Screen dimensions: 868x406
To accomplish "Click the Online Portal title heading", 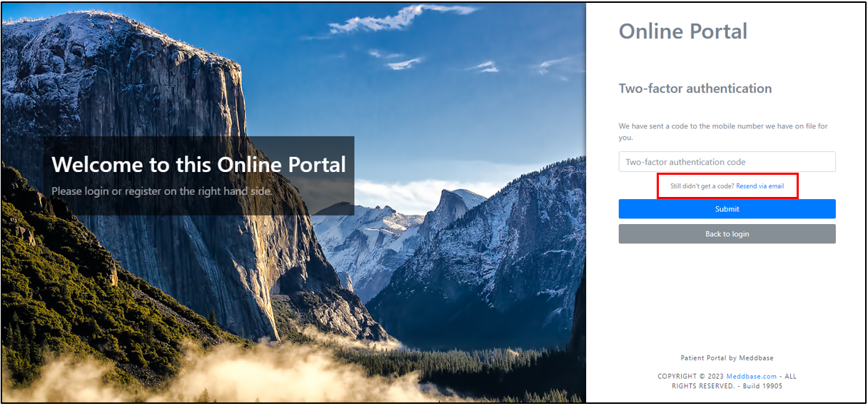I will pos(682,31).
